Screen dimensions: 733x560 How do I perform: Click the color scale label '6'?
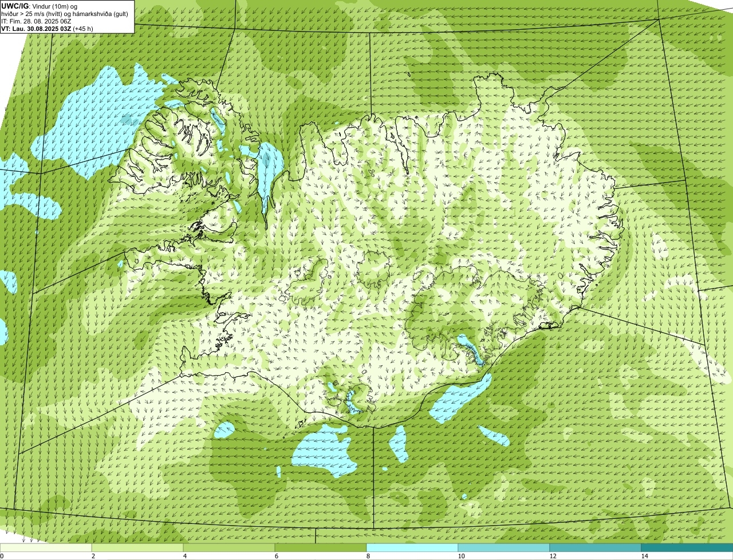[x=276, y=556]
